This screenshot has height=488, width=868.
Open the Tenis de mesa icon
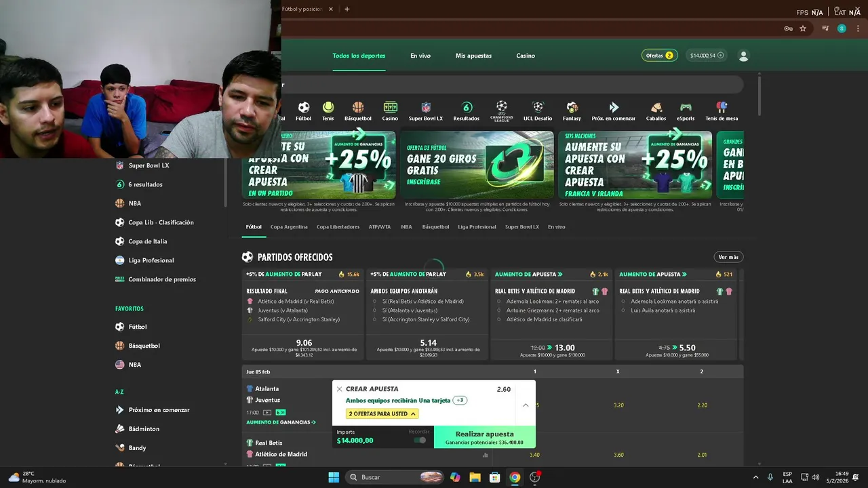pos(722,107)
